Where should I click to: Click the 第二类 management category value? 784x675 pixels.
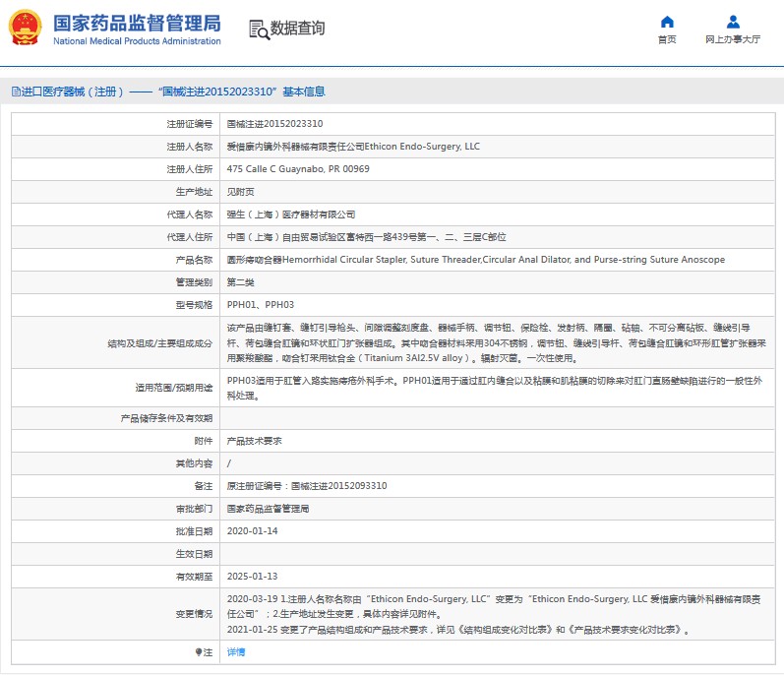point(240,282)
